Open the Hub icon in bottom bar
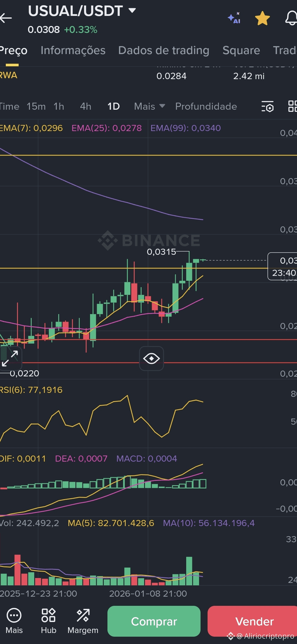The height and width of the screenshot is (644, 297). pyautogui.click(x=49, y=621)
